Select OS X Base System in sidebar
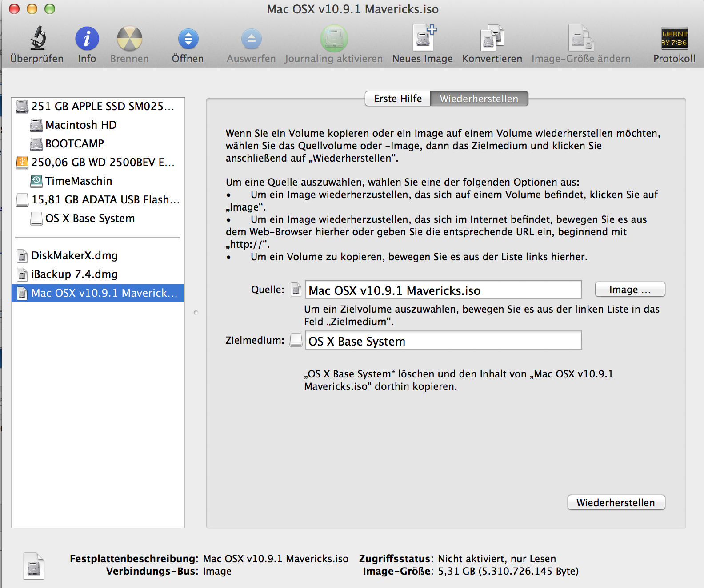This screenshot has height=588, width=704. [x=98, y=219]
